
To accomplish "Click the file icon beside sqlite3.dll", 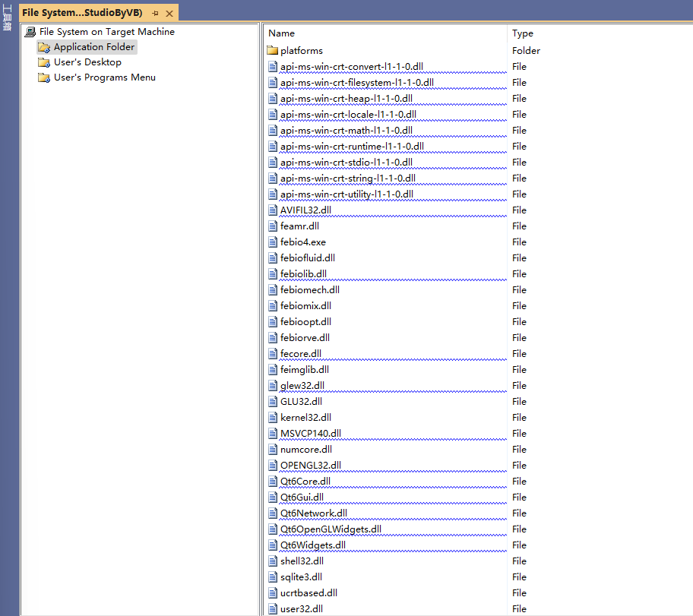I will [x=273, y=577].
